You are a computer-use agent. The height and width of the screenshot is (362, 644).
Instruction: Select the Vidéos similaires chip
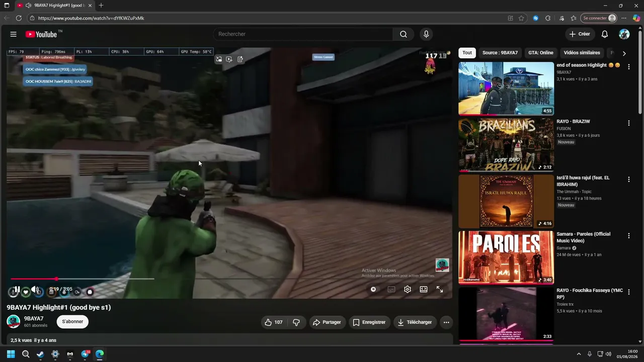582,53
